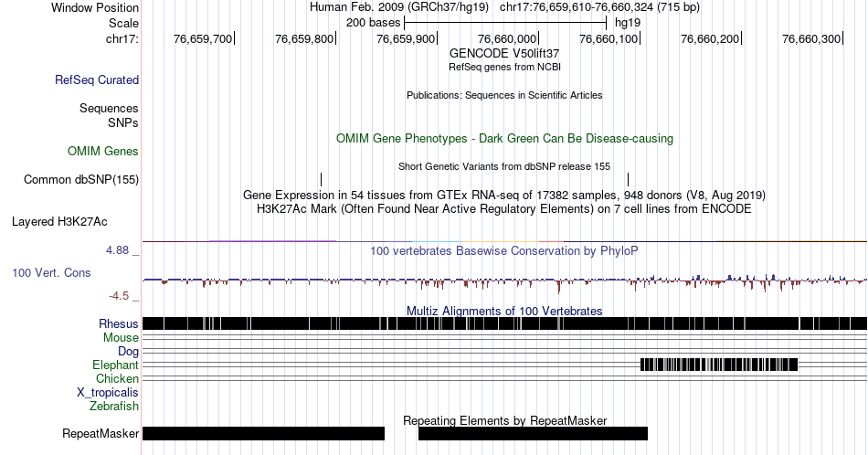The width and height of the screenshot is (868, 455).
Task: Click the left dbSNP variant tick mark
Action: point(321,179)
